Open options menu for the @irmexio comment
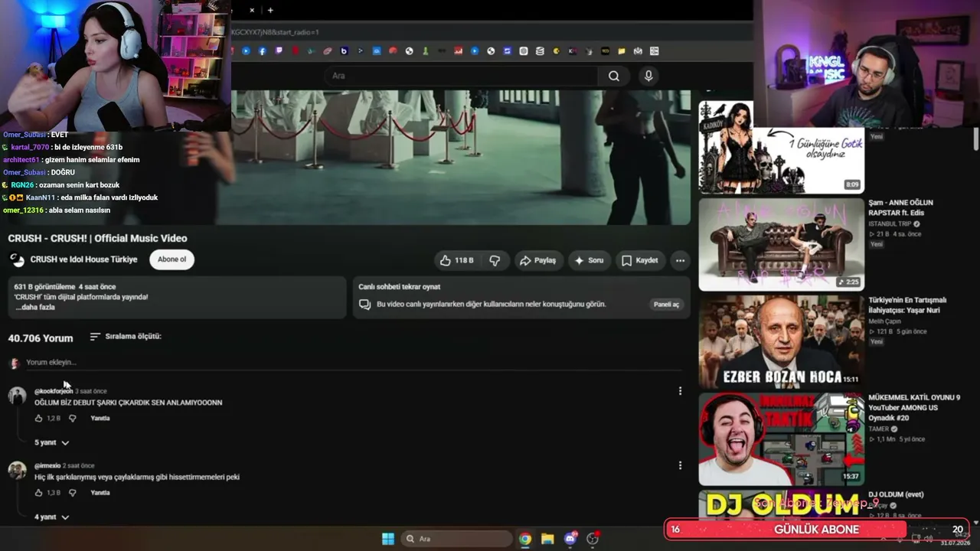This screenshot has height=551, width=980. (680, 465)
